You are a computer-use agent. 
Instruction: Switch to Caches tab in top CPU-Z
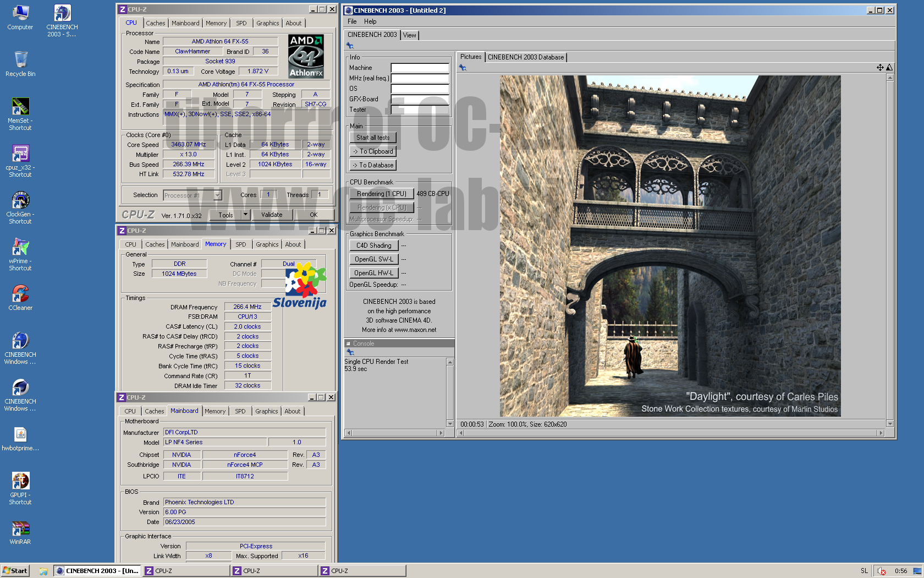click(x=155, y=23)
